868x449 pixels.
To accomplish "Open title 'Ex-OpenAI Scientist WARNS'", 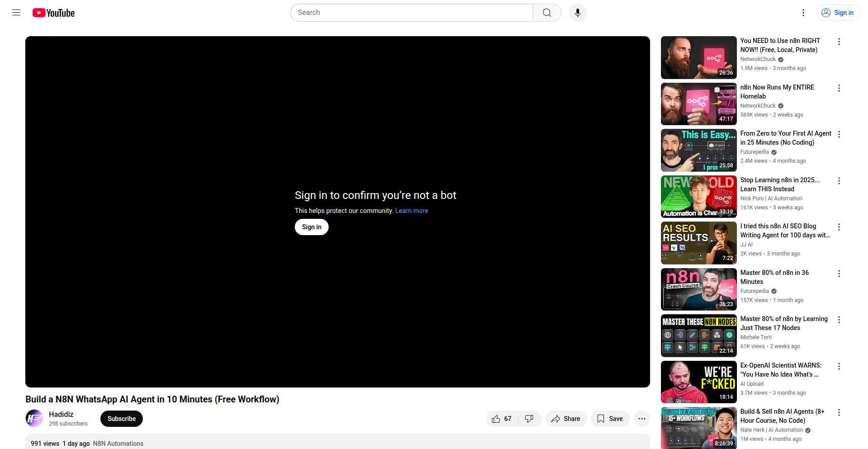I will (781, 370).
